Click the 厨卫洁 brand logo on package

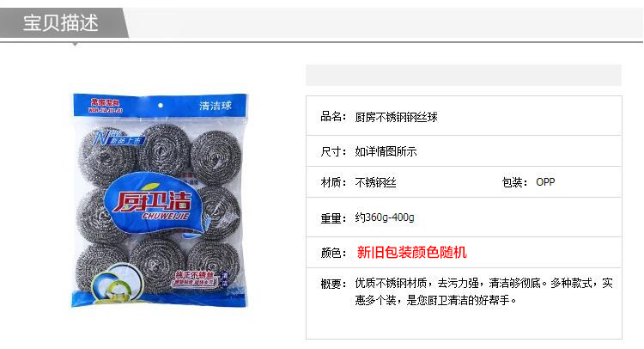click(x=153, y=200)
